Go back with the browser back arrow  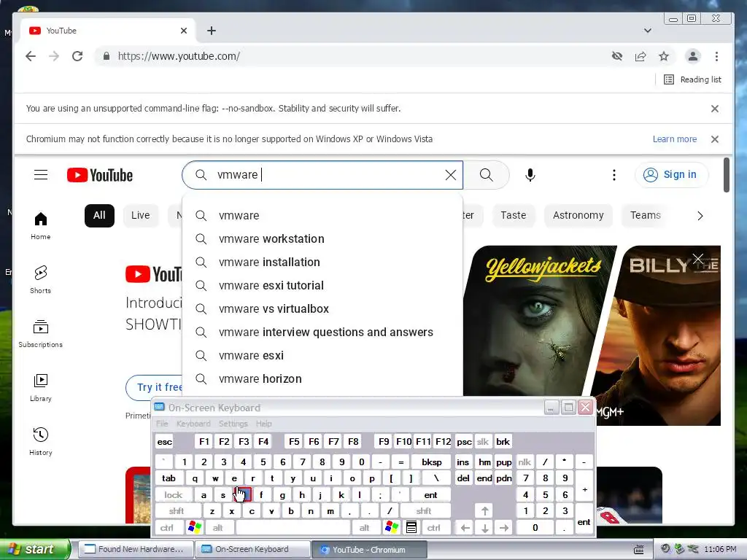(31, 56)
